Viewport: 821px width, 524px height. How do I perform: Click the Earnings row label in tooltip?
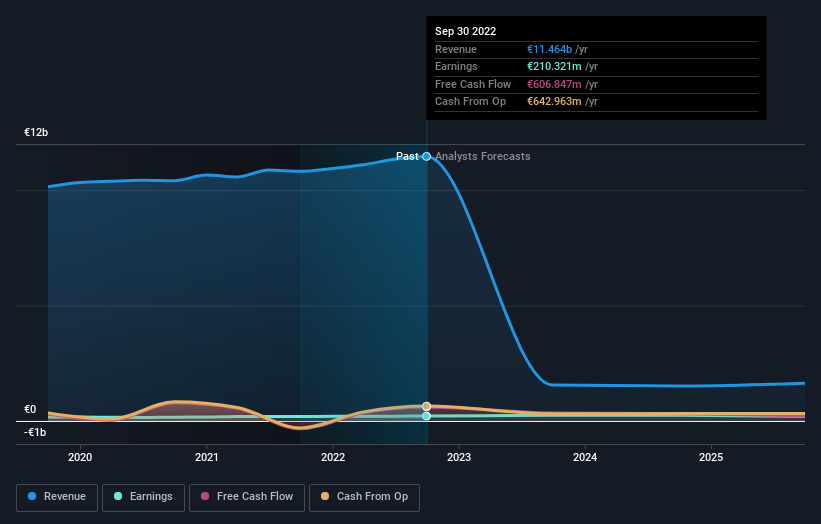(x=456, y=66)
